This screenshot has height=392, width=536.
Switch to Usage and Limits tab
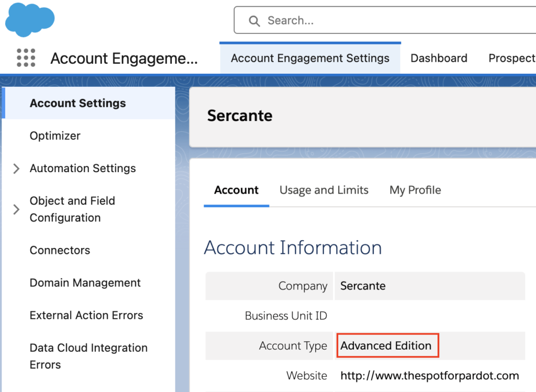[323, 190]
